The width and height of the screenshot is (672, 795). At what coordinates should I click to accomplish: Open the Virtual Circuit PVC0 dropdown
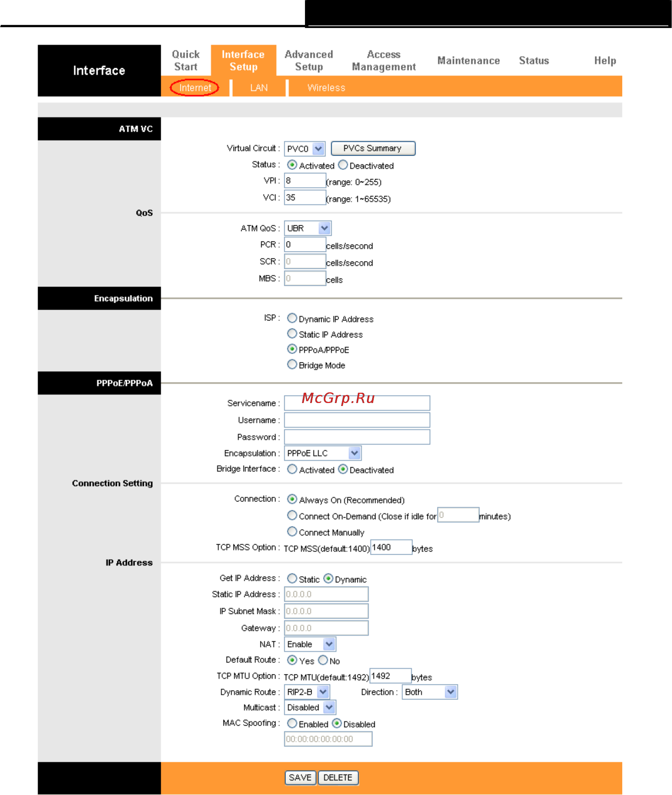(x=305, y=149)
